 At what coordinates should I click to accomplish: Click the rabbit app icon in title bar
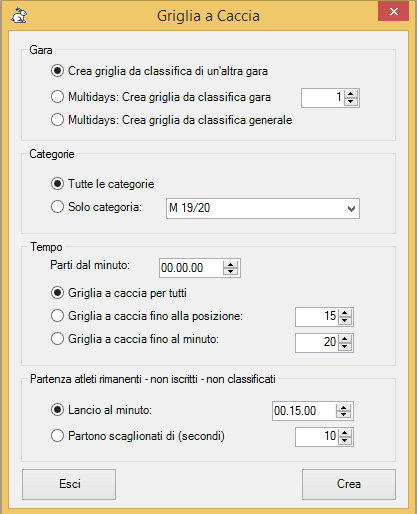click(x=19, y=16)
